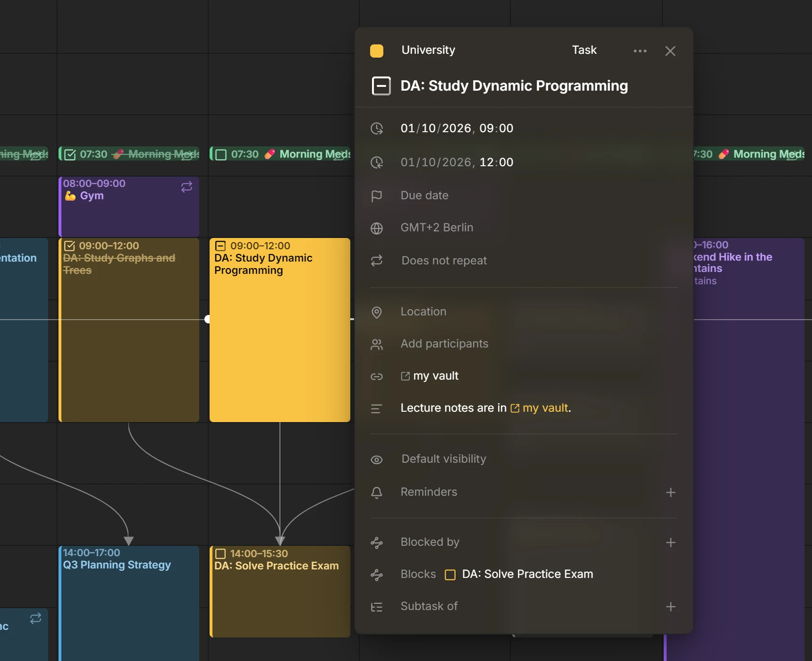Screen dimensions: 812x661
Task: Check the unchecked 07:30 Morning Meds task
Action: pyautogui.click(x=221, y=154)
